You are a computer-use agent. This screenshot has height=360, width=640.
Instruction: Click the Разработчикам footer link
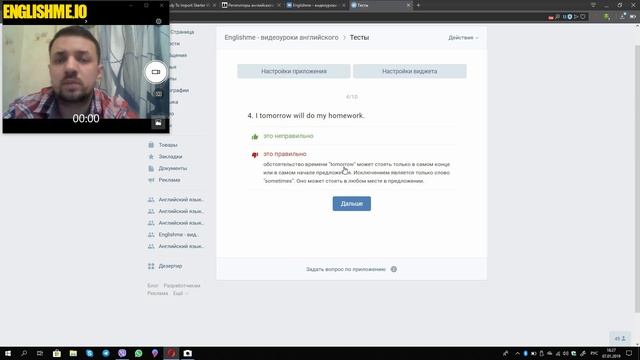(182, 286)
